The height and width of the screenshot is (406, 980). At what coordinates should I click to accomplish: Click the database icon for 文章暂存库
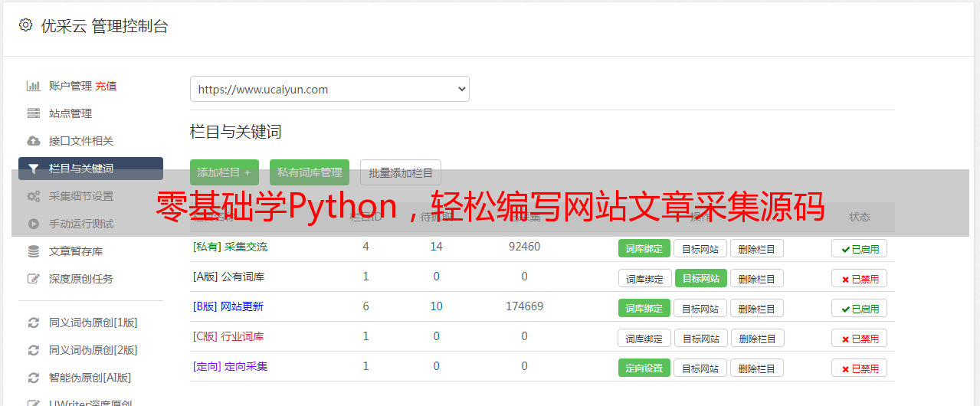33,251
